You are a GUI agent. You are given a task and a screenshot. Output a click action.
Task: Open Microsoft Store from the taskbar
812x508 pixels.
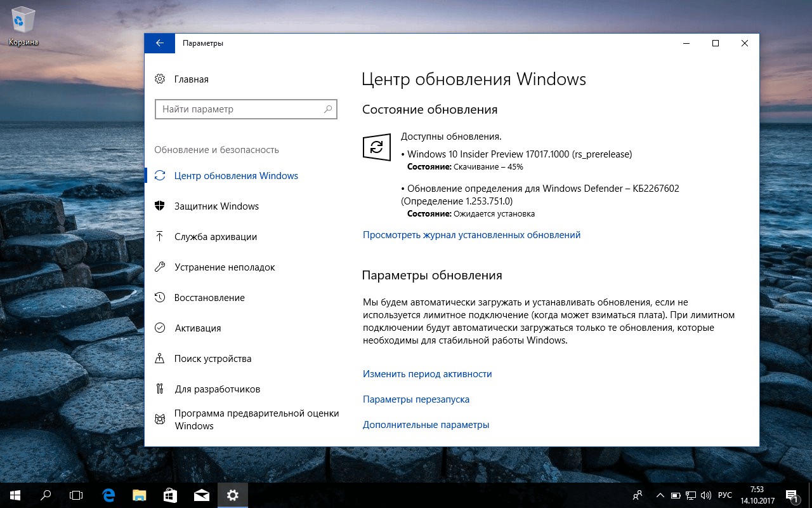pyautogui.click(x=170, y=495)
